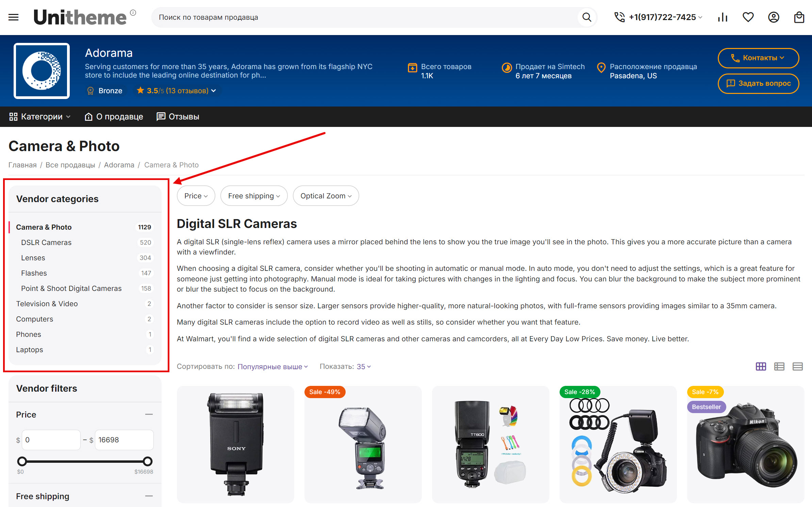The width and height of the screenshot is (812, 507).
Task: Select the DSLR Cameras category link
Action: coord(46,243)
